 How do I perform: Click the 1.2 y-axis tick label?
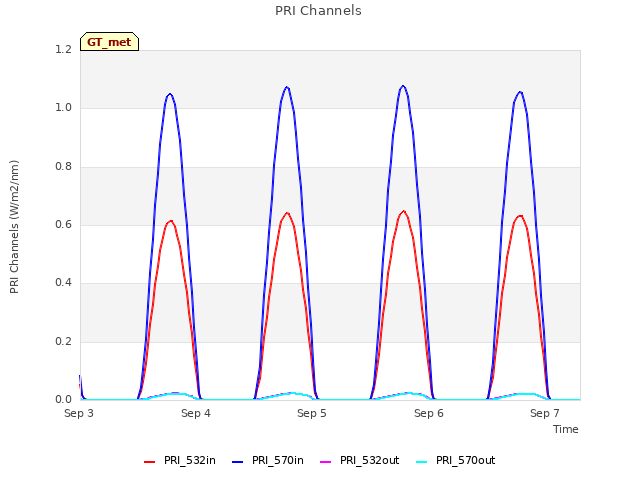63,49
